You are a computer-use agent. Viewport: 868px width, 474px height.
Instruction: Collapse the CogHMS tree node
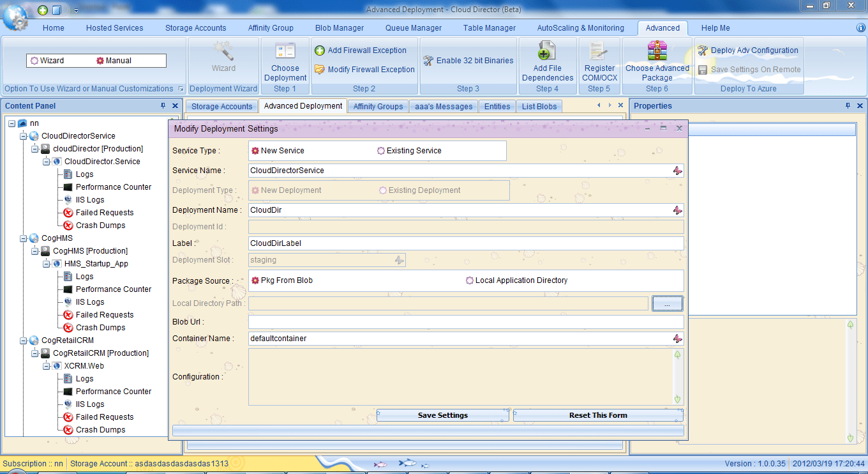pos(24,238)
